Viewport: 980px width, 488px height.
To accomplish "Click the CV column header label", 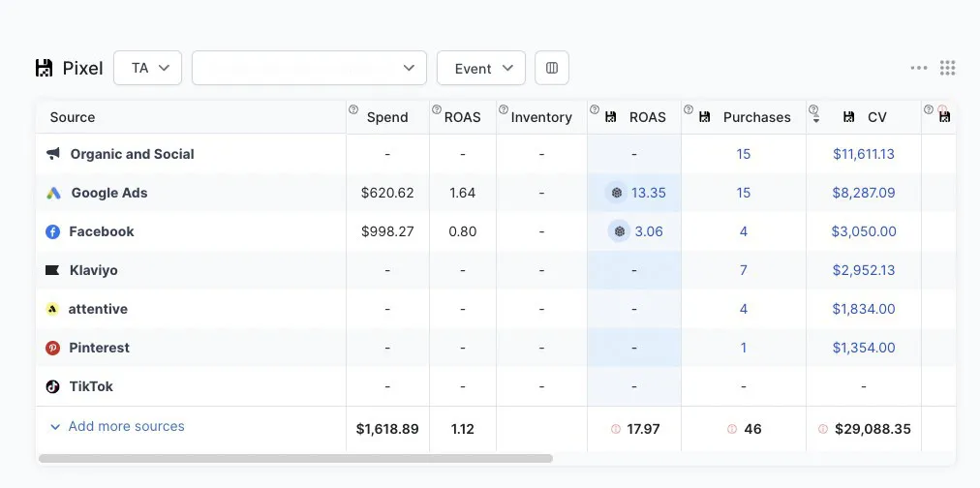I will click(x=877, y=117).
